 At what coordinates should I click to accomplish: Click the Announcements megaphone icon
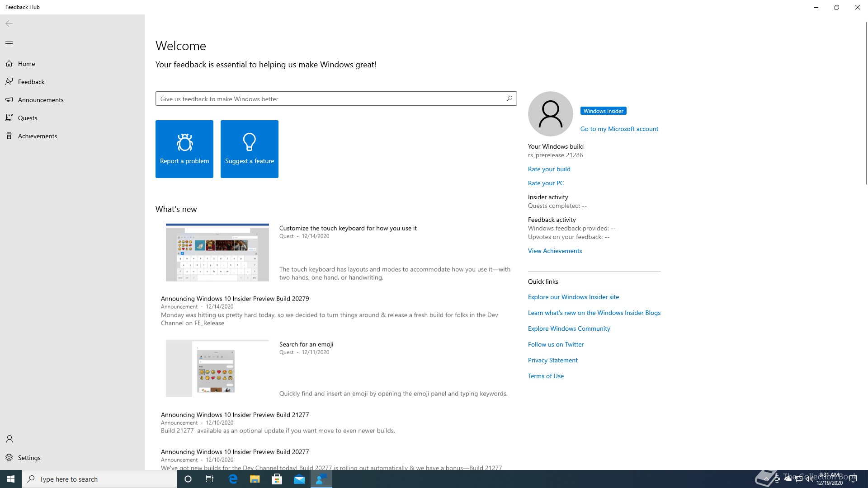pyautogui.click(x=9, y=99)
